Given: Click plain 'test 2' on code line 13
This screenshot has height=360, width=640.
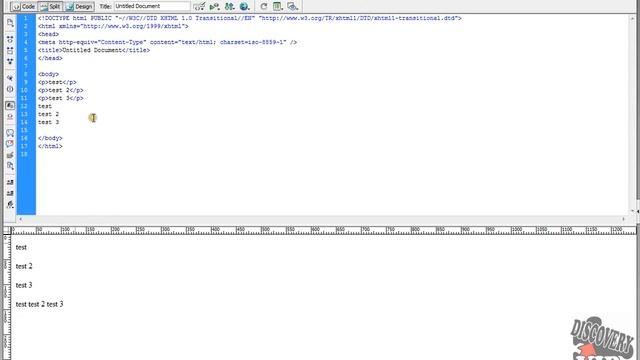Looking at the screenshot, I should tap(48, 114).
